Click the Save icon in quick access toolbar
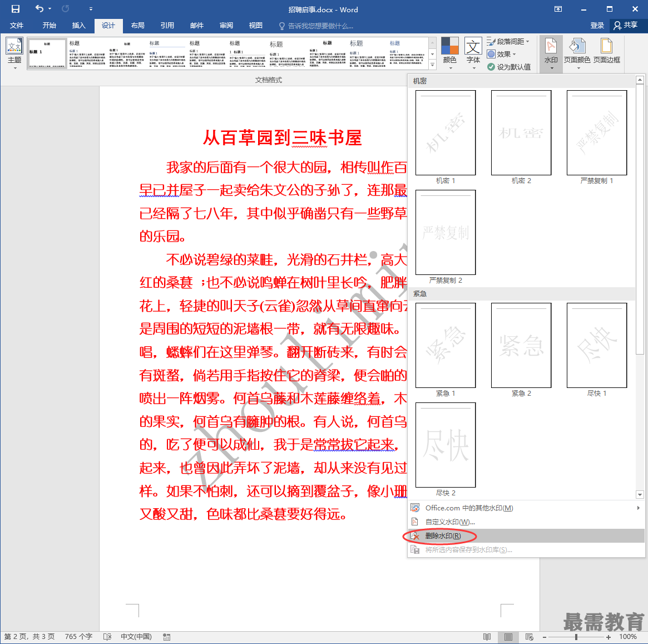Viewport: 648px width, 644px height. [15, 9]
